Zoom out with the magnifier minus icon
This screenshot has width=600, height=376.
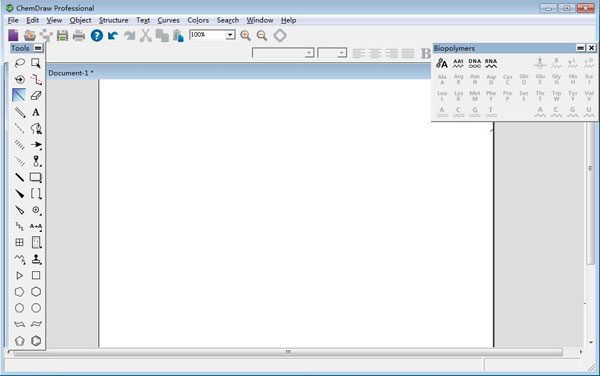pos(262,36)
